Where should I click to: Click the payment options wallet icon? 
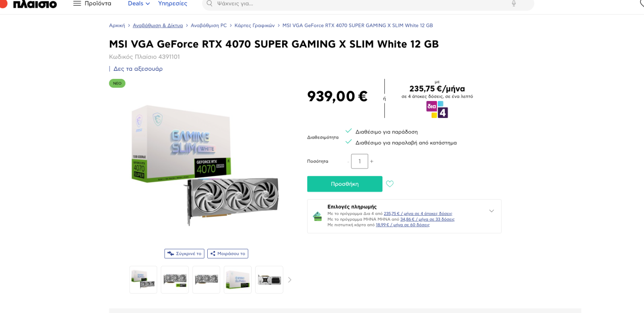point(317,216)
